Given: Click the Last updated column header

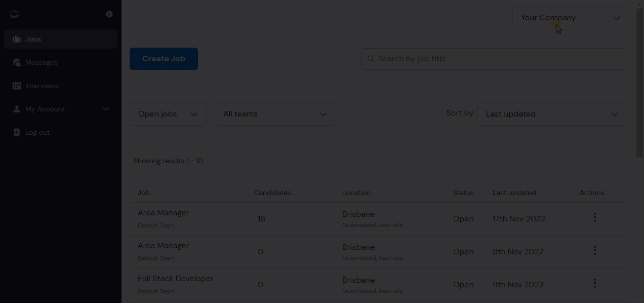Looking at the screenshot, I should point(514,193).
